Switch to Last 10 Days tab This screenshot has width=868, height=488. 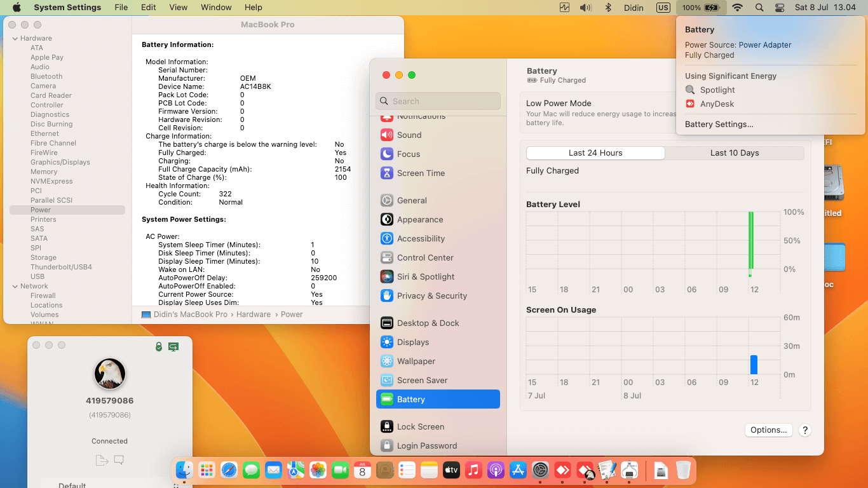click(x=734, y=153)
